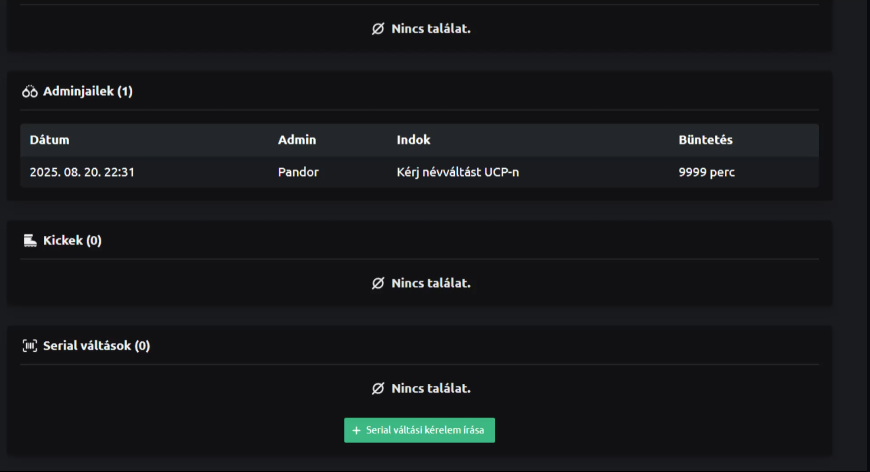Viewport: 870px width, 472px height.
Task: Click the boot icon next to Kickek
Action: (x=30, y=241)
